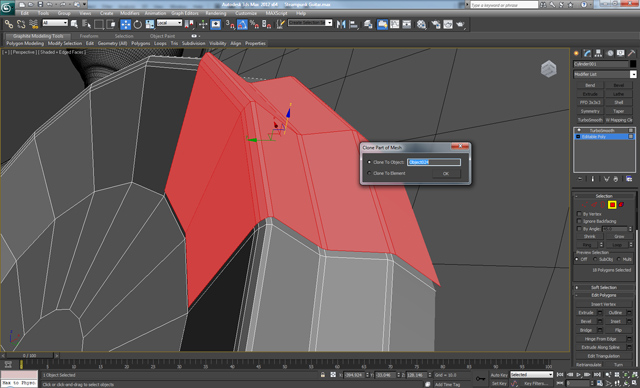The width and height of the screenshot is (640, 388).
Task: Select Polygon sub-object level icon
Action: [612, 205]
